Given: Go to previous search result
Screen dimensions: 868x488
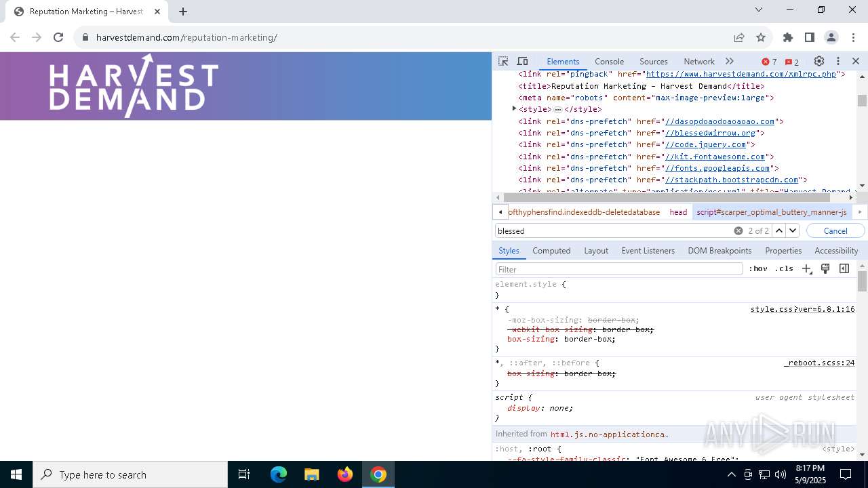Looking at the screenshot, I should click(x=779, y=230).
